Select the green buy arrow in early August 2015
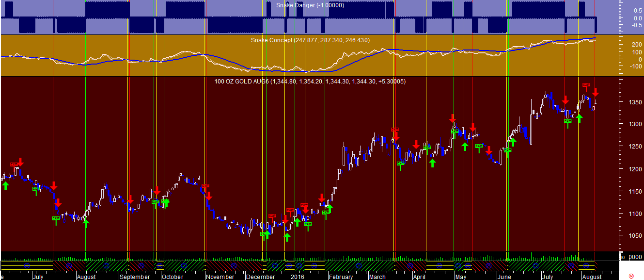 86,223
